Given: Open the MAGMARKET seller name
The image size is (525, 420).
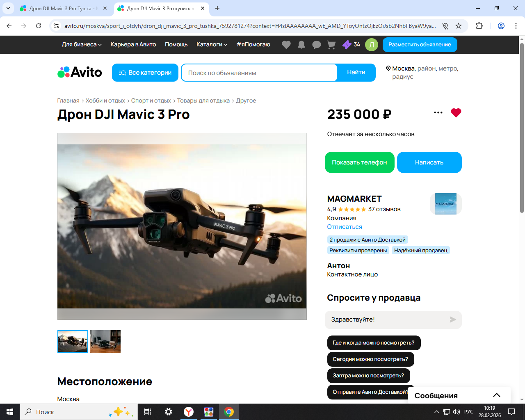Looking at the screenshot, I should tap(354, 199).
